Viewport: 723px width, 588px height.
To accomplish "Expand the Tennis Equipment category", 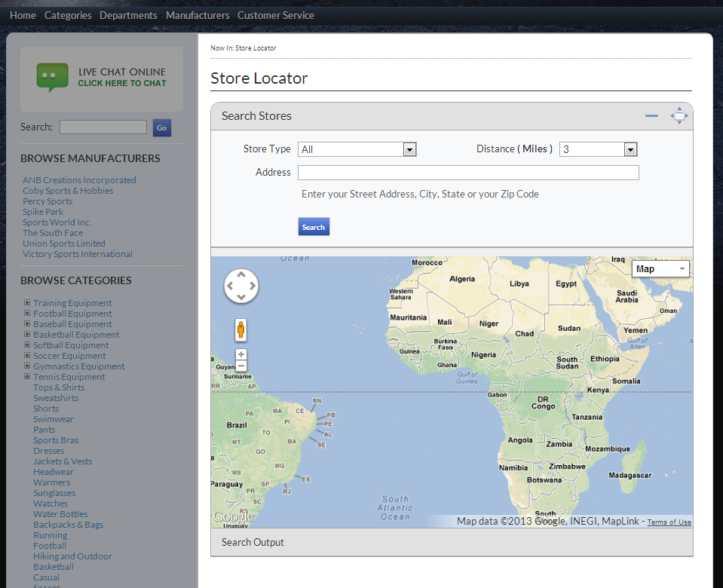I will point(27,377).
